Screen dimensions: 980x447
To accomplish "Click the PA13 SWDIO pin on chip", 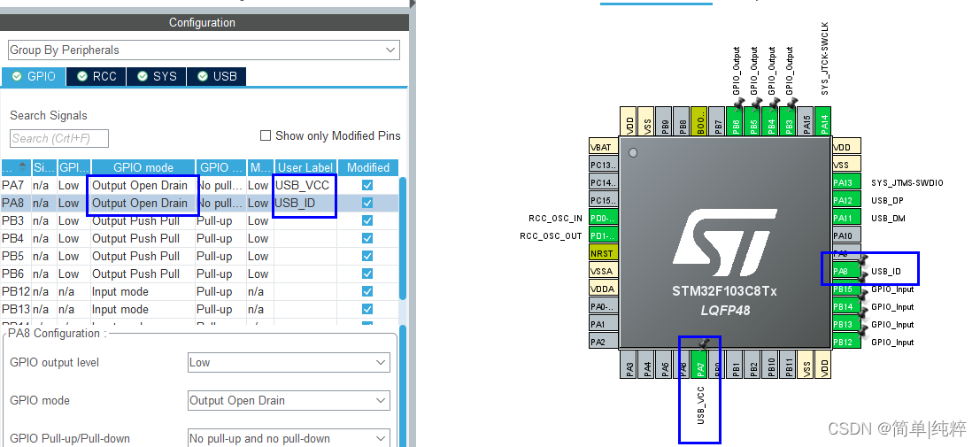I will click(846, 182).
